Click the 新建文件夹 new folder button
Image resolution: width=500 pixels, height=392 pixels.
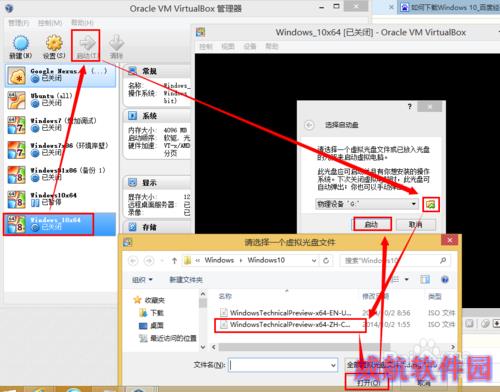point(186,280)
